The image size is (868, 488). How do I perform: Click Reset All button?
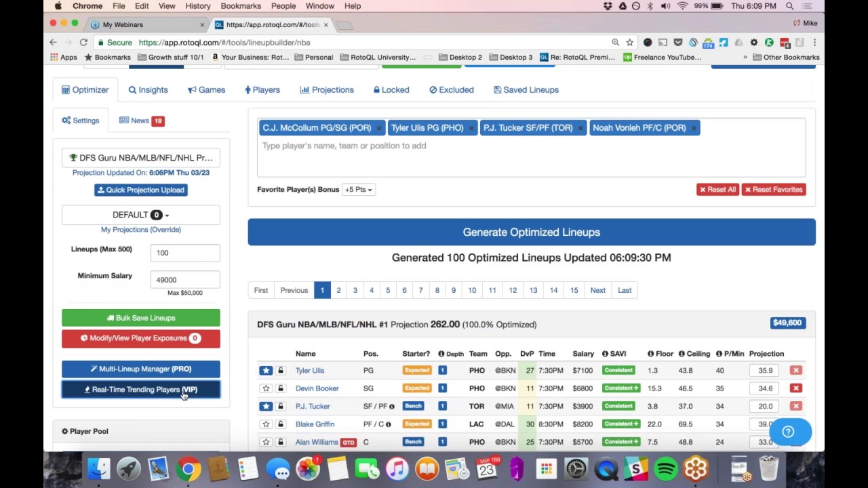(717, 190)
